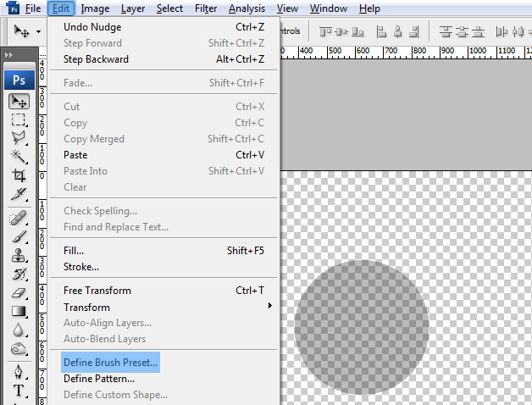
Task: Open the Window menu
Action: pyautogui.click(x=329, y=8)
